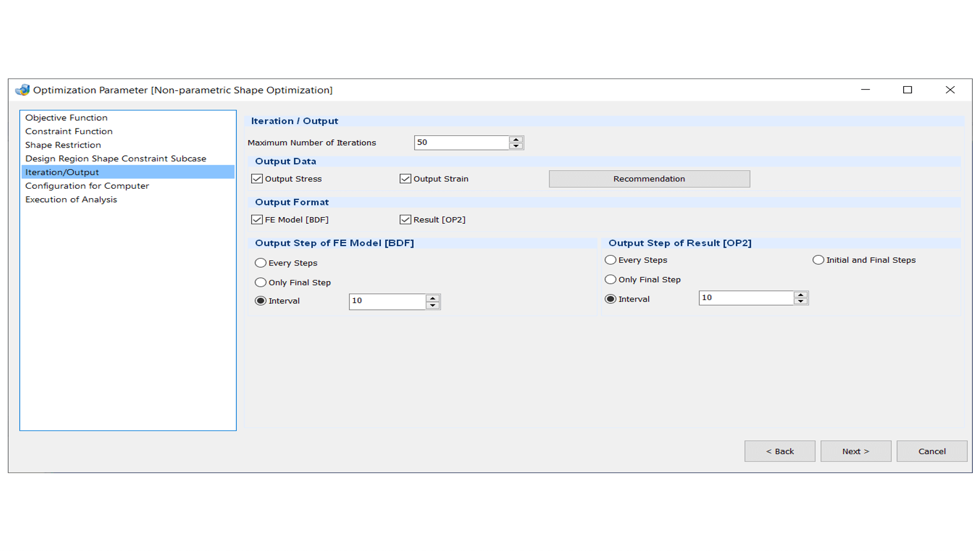The height and width of the screenshot is (551, 980).
Task: Click the < Back button
Action: (780, 451)
